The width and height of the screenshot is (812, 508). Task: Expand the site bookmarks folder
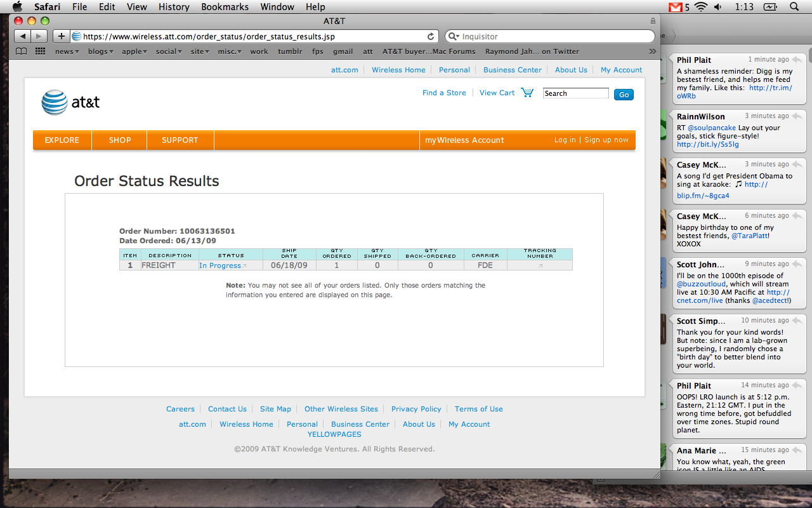(x=200, y=51)
